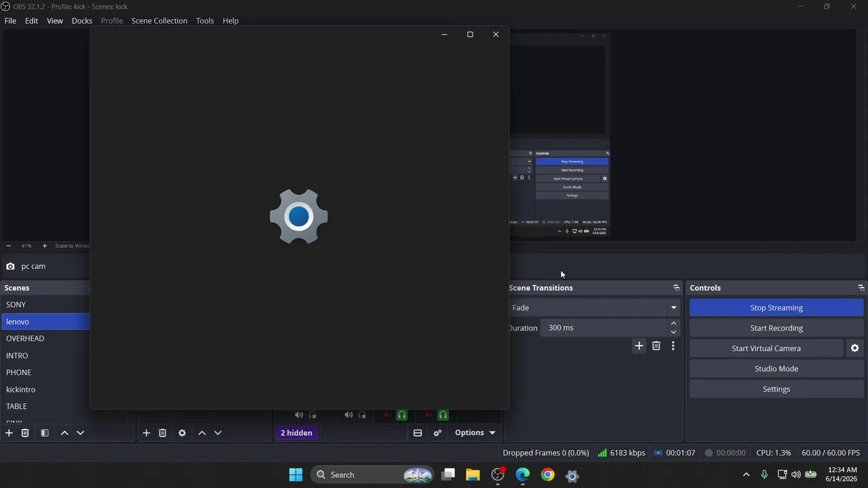Add a configurable transition with the plus icon
This screenshot has width=868, height=488.
(x=639, y=346)
